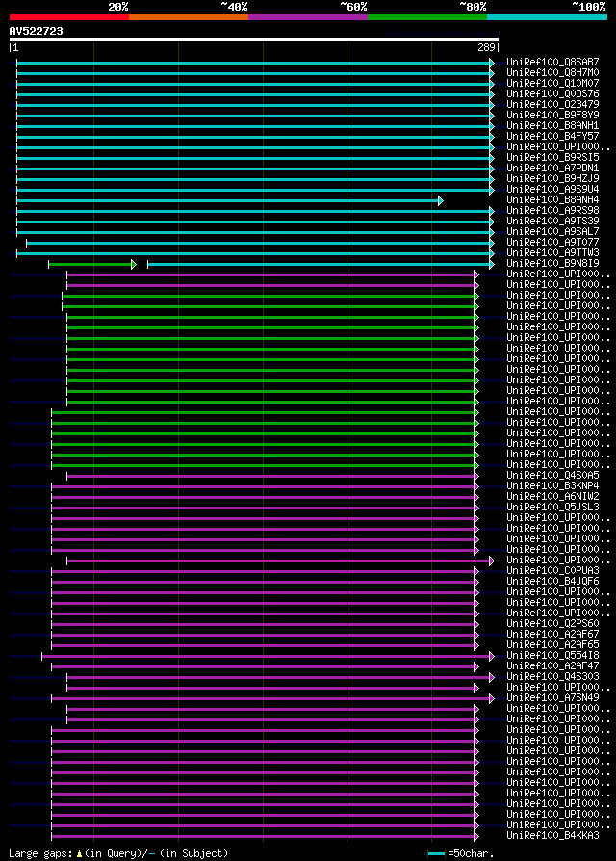Open hit UniRef100_Q554I8
616x861 pixels.
(x=552, y=655)
